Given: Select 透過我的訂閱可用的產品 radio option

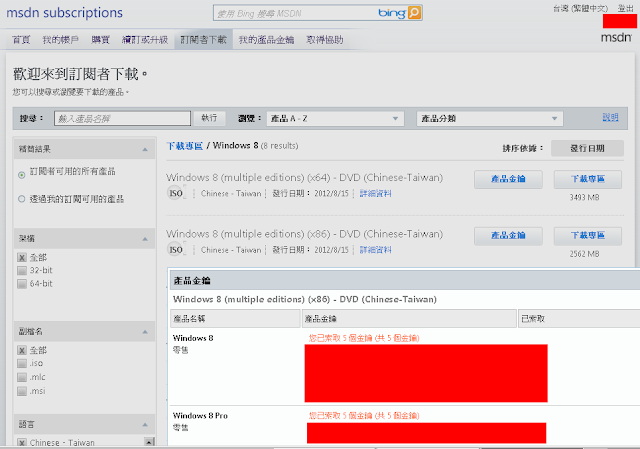Looking at the screenshot, I should [x=22, y=199].
